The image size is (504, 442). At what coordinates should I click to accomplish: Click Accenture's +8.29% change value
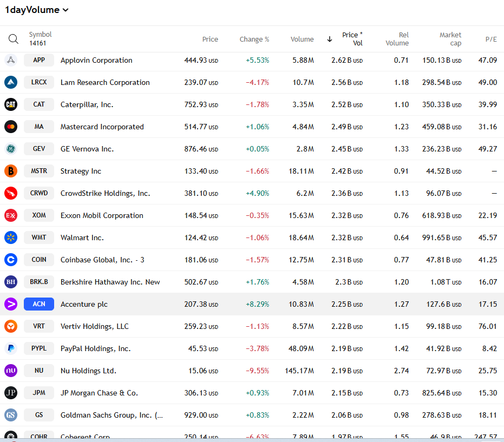pos(258,304)
